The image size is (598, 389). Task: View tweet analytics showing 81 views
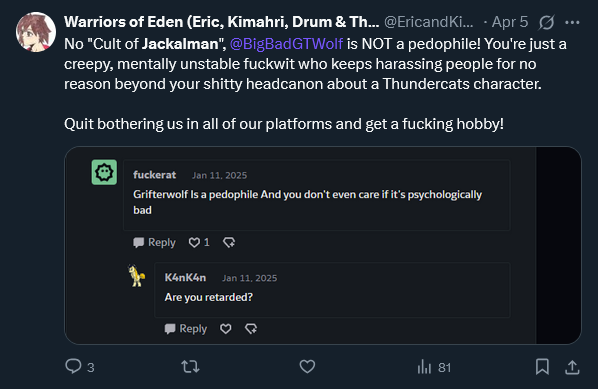coord(434,367)
